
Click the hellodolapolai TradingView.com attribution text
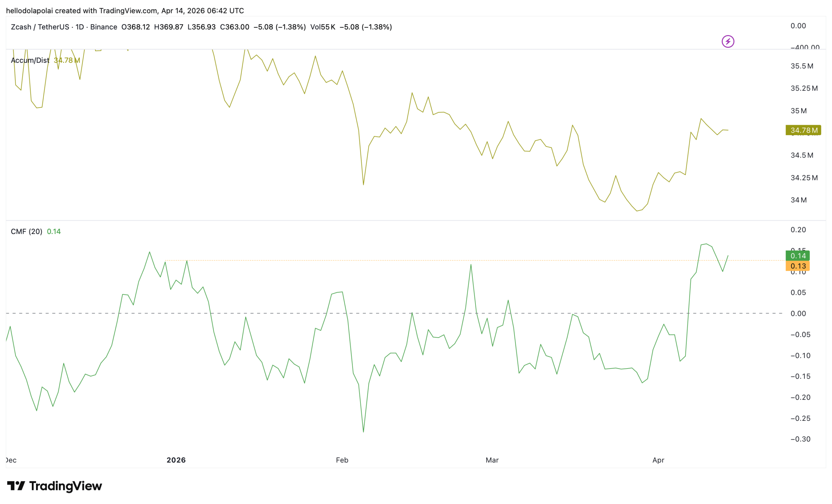coord(125,11)
